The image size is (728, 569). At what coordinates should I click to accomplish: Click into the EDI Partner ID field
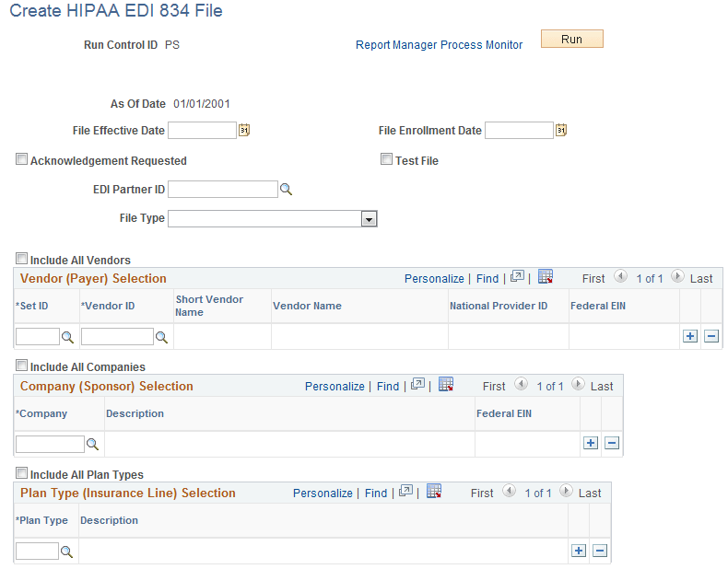223,189
